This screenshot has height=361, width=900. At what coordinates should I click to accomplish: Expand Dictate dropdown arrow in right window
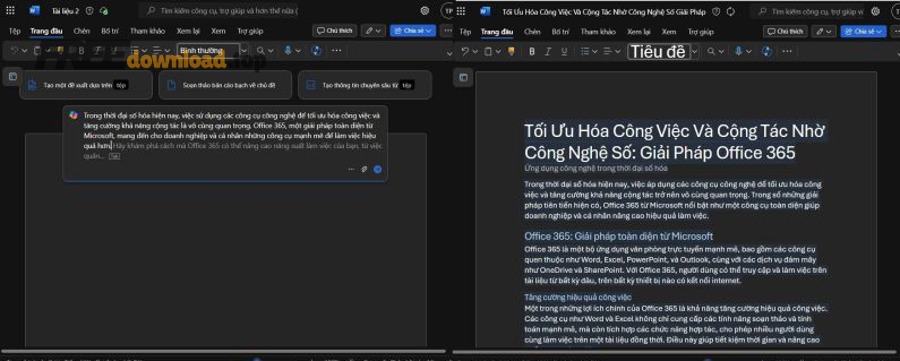[x=748, y=51]
